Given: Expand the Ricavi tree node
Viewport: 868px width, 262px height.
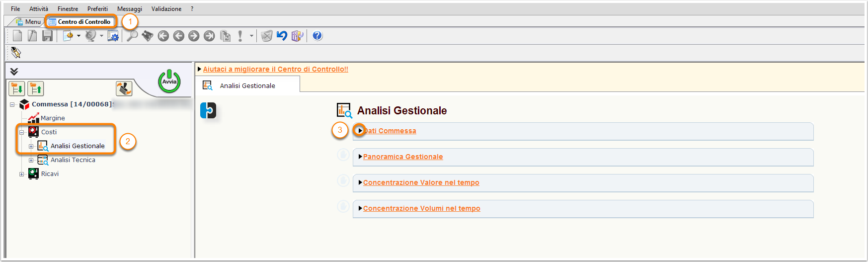Looking at the screenshot, I should [21, 174].
